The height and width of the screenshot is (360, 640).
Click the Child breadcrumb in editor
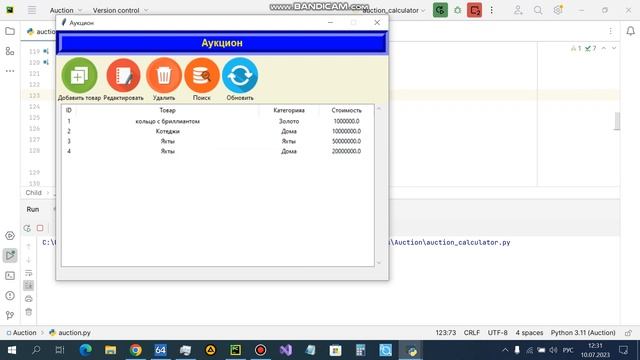click(33, 193)
